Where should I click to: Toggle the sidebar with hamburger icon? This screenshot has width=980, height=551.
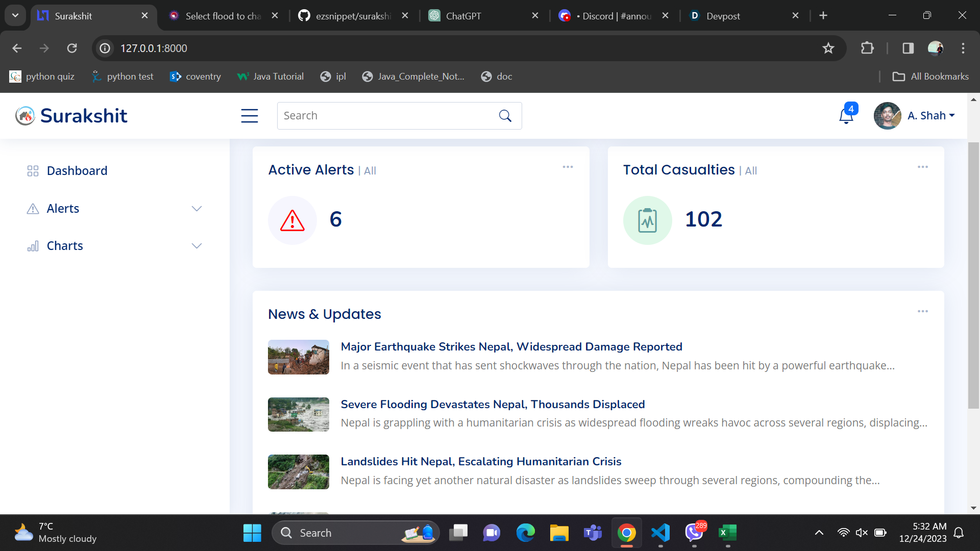(249, 116)
